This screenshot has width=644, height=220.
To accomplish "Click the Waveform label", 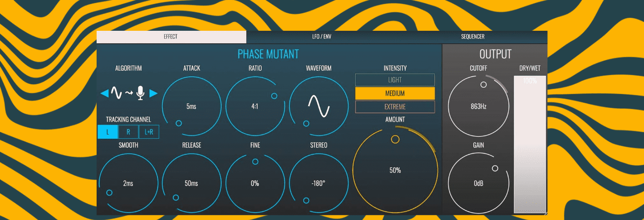I will click(319, 68).
